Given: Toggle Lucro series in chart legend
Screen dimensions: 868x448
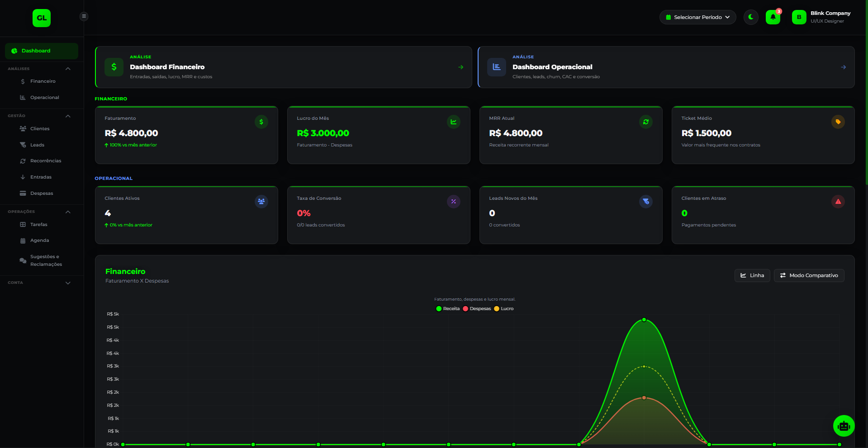Looking at the screenshot, I should click(x=504, y=309).
